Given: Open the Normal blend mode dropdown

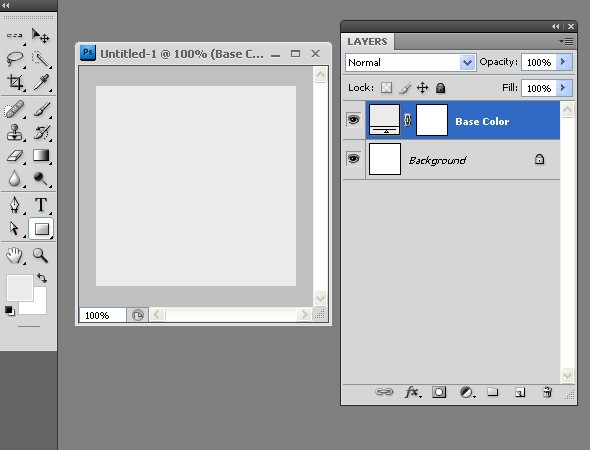Looking at the screenshot, I should pos(411,62).
